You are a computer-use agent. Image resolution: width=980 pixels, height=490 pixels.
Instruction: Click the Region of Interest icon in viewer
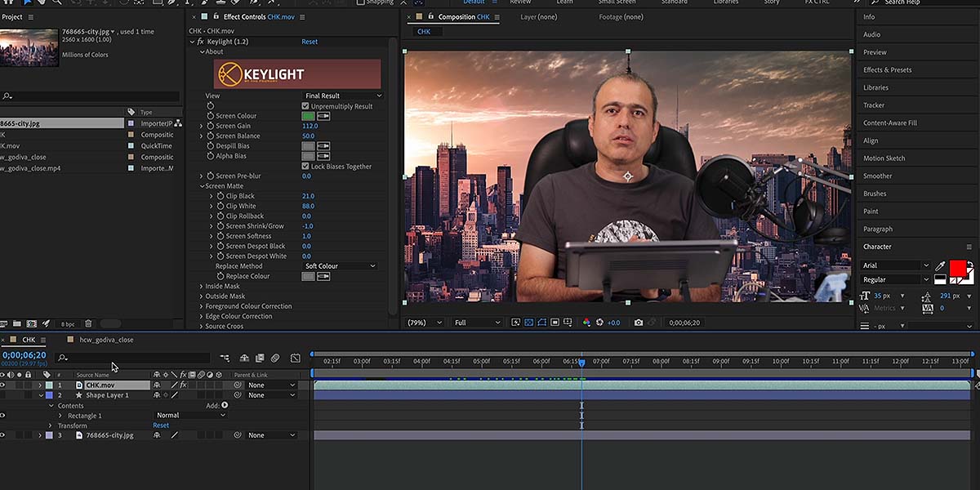pos(555,323)
